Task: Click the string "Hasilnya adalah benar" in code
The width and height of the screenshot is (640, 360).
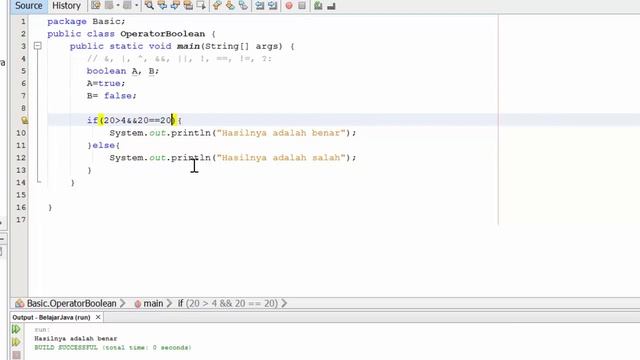Action: tap(281, 133)
